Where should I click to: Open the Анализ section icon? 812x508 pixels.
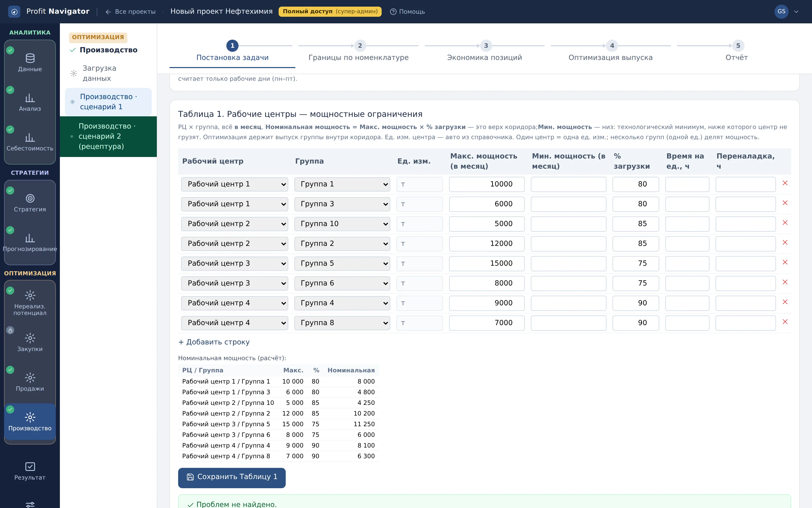pos(30,98)
